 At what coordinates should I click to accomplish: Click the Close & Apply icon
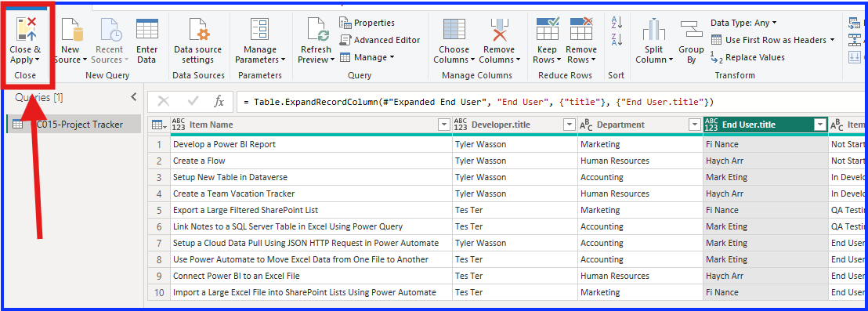(x=26, y=29)
